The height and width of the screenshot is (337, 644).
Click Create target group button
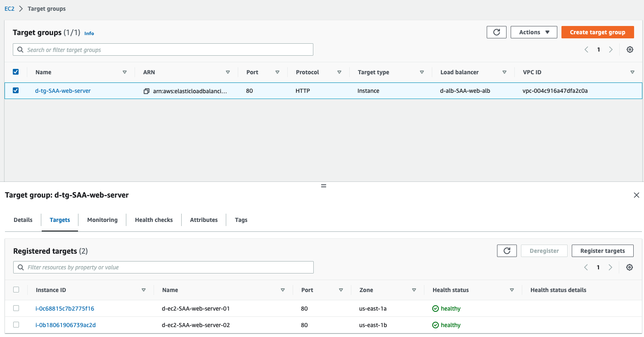(x=597, y=32)
